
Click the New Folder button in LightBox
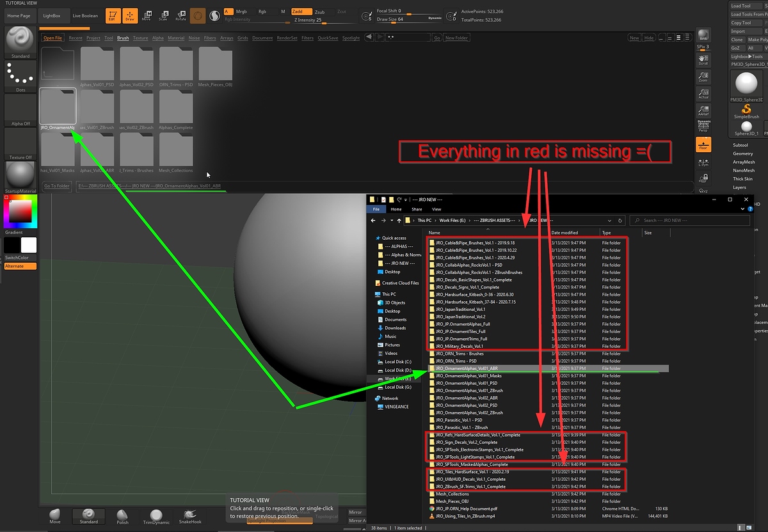pos(457,38)
